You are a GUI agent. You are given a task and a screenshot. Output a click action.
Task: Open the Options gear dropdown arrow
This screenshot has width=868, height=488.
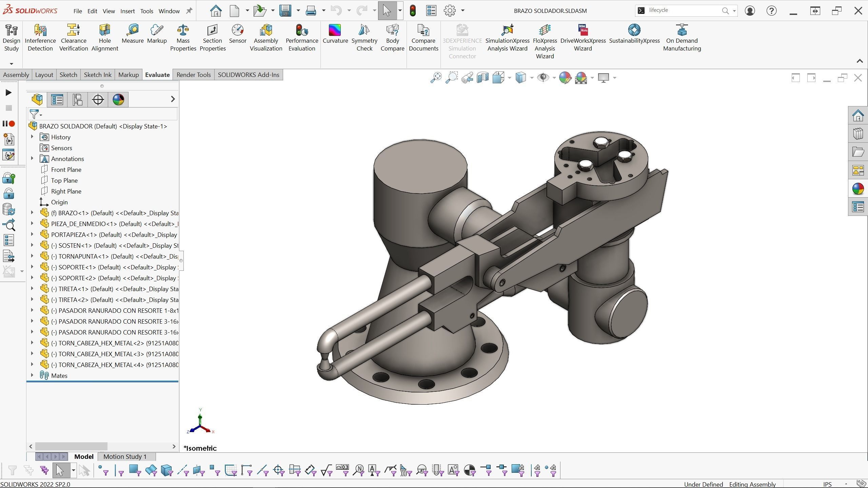(x=463, y=11)
